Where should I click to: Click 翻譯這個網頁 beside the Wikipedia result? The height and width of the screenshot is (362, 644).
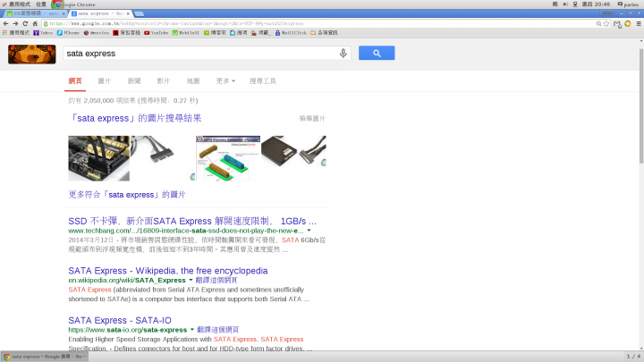coord(216,281)
